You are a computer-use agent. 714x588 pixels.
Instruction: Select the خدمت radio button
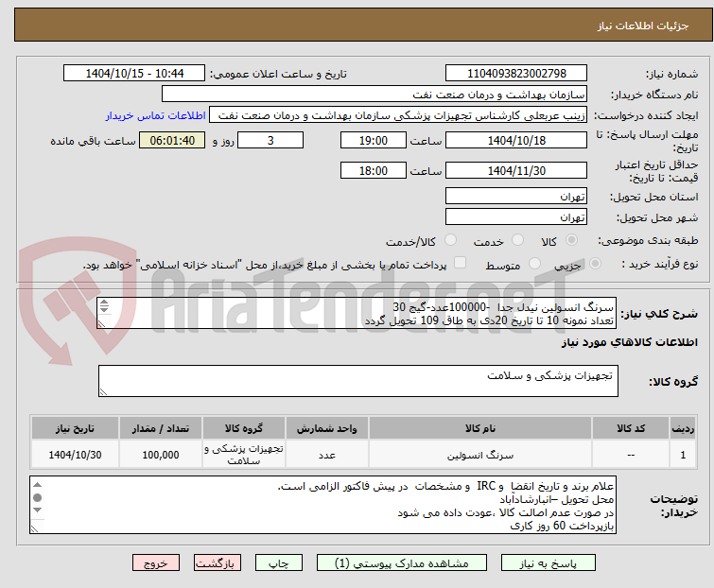pyautogui.click(x=517, y=240)
